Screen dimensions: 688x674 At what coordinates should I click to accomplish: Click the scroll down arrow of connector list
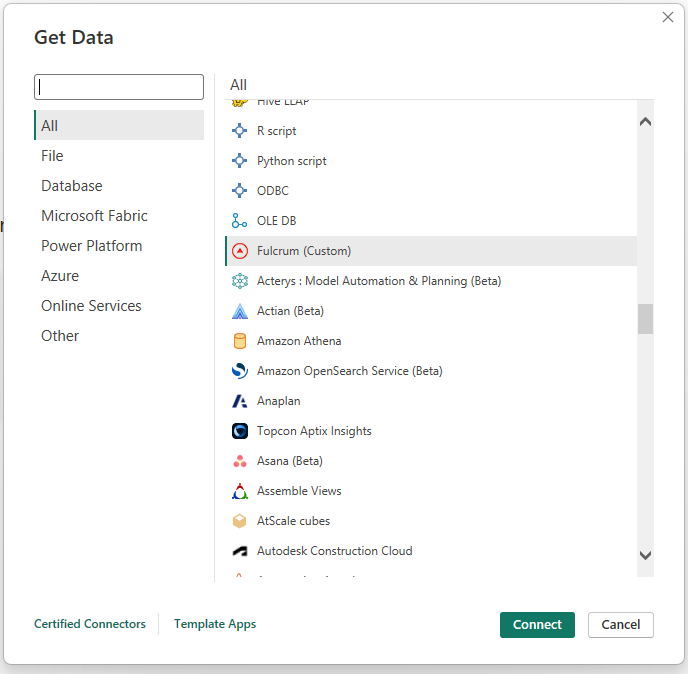pyautogui.click(x=645, y=556)
